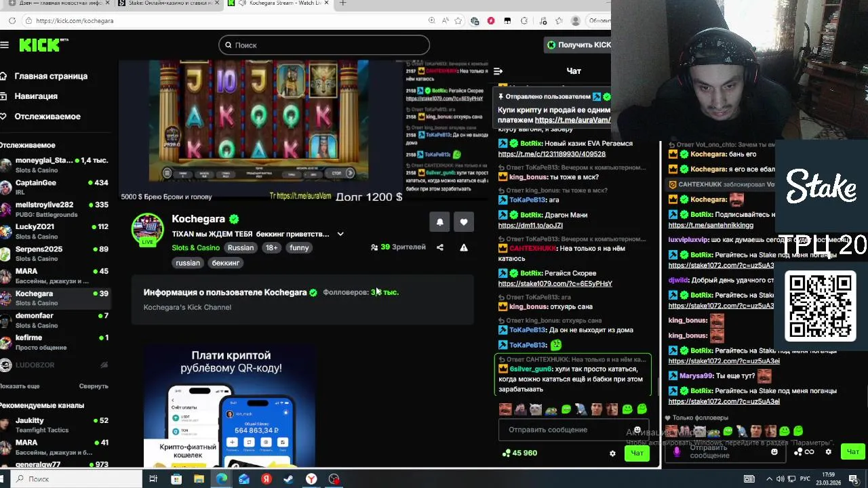Open Jaukitty recommended channel

54,425
